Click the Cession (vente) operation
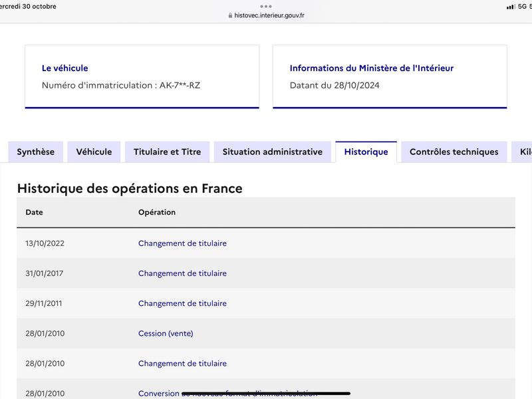Viewport: 532px width, 399px height. (x=166, y=333)
